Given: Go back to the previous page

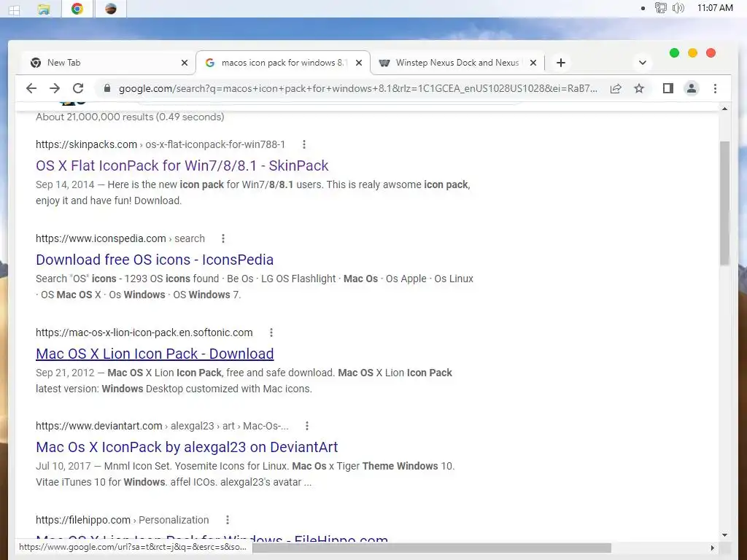Looking at the screenshot, I should click(x=31, y=88).
